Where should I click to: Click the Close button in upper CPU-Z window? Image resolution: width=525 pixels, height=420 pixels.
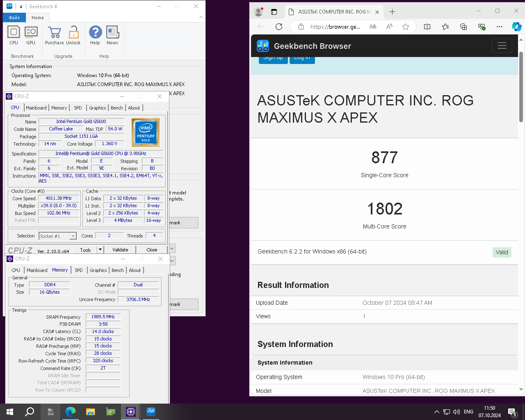(152, 250)
